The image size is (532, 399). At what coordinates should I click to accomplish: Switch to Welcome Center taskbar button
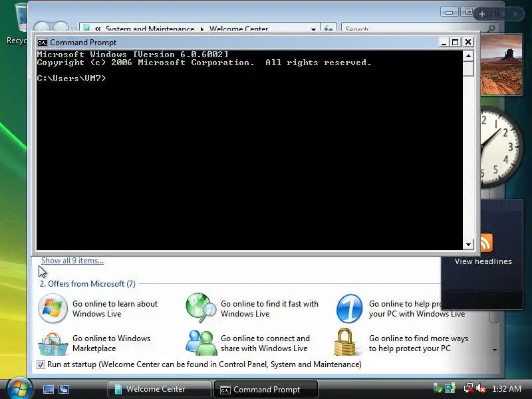159,389
